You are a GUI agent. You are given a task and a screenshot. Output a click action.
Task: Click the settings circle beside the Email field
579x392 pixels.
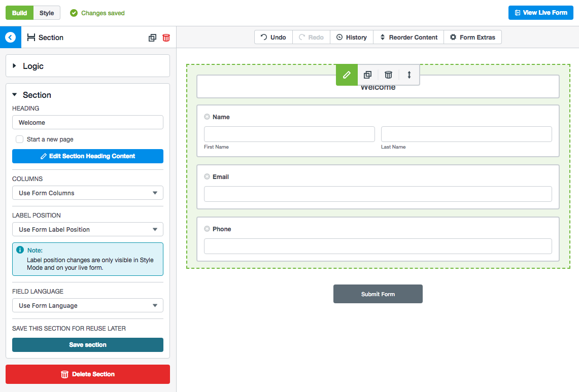pos(207,176)
